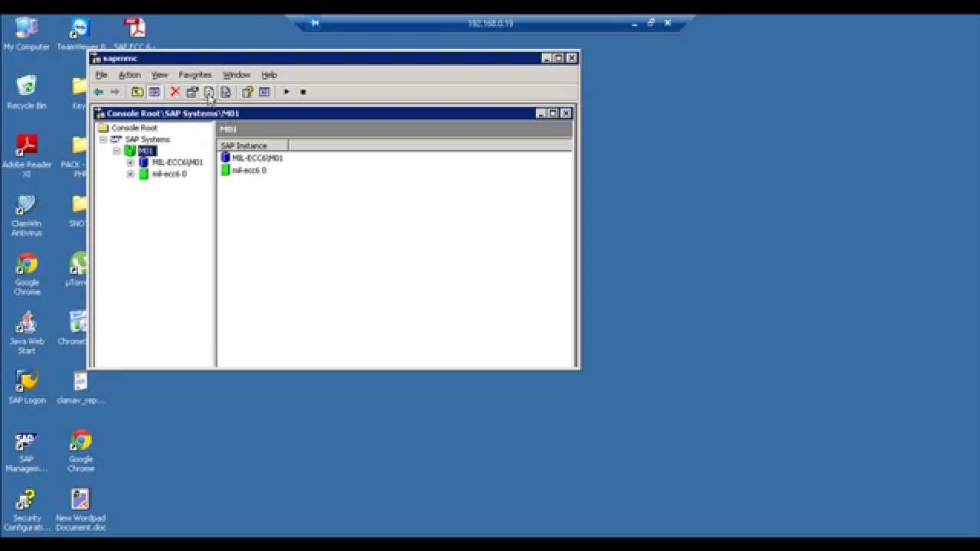Select the Adobe Reader XI desktop icon
Image resolution: width=980 pixels, height=551 pixels.
pyautogui.click(x=27, y=155)
